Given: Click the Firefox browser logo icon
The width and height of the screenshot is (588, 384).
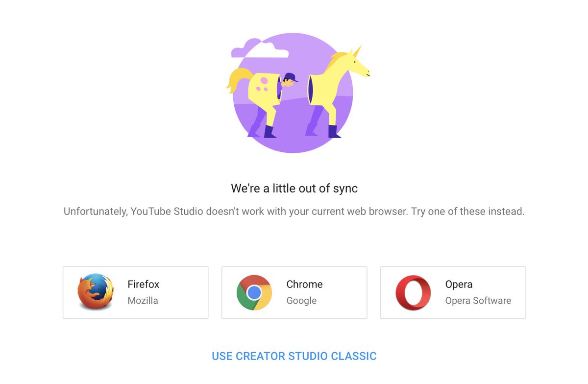Looking at the screenshot, I should 96,292.
